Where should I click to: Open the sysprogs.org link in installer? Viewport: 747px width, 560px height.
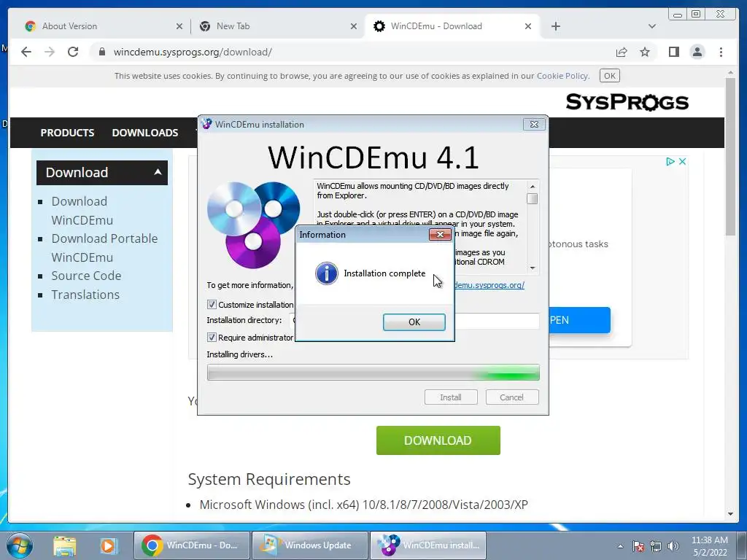[x=489, y=285]
